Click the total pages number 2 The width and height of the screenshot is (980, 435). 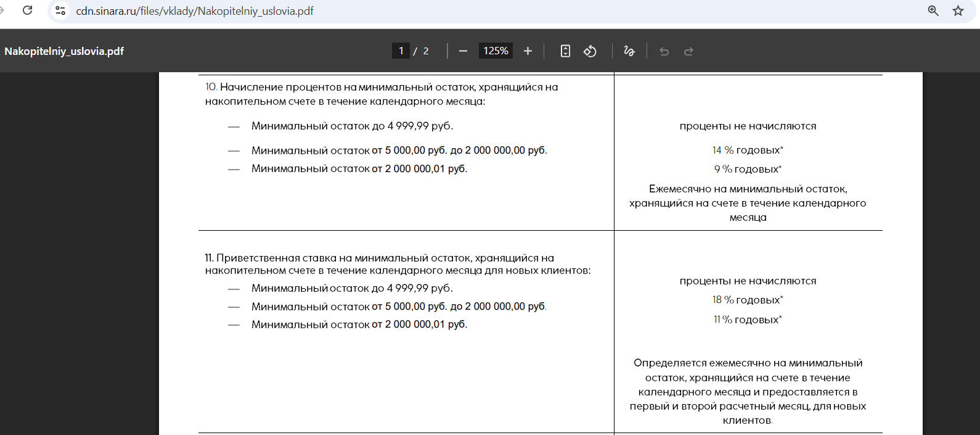point(425,51)
